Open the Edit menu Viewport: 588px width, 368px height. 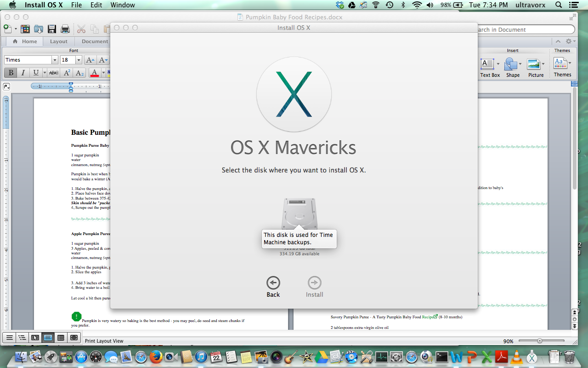pyautogui.click(x=96, y=5)
